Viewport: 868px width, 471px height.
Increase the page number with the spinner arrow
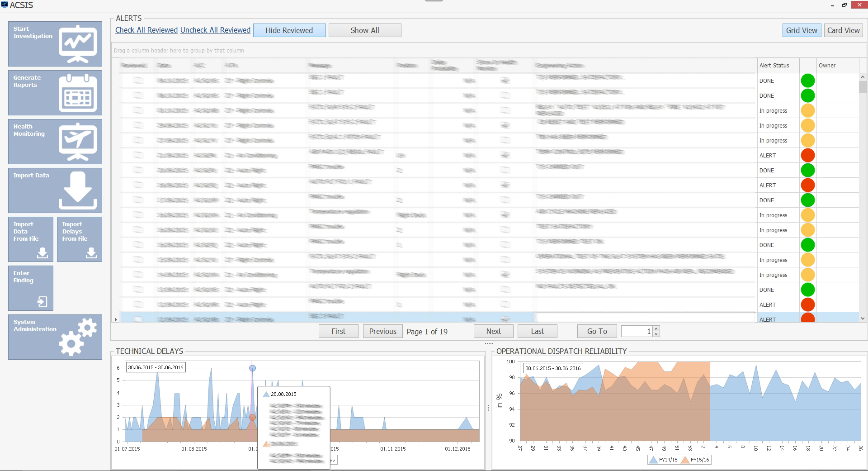coord(656,329)
